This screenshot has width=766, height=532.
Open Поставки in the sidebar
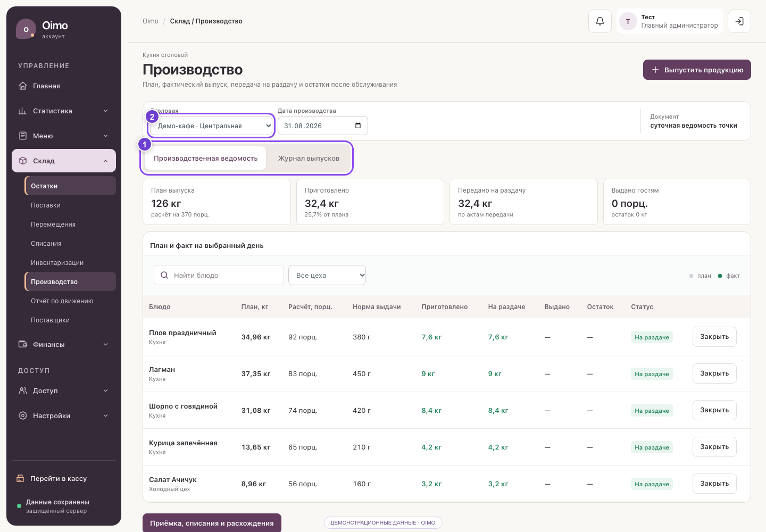pyautogui.click(x=70, y=205)
